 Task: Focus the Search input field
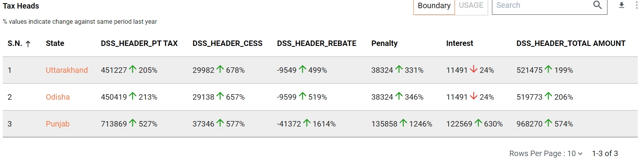coord(541,6)
